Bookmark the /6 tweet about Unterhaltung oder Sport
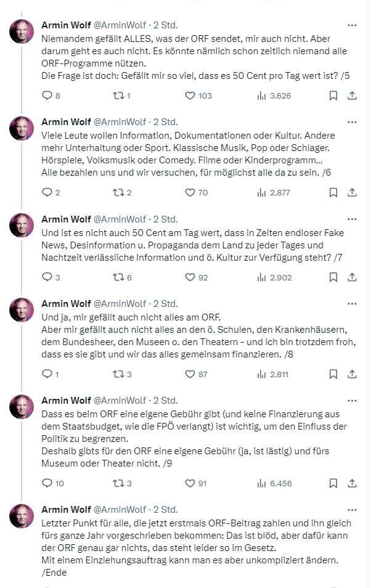The image size is (379, 588). pyautogui.click(x=333, y=192)
